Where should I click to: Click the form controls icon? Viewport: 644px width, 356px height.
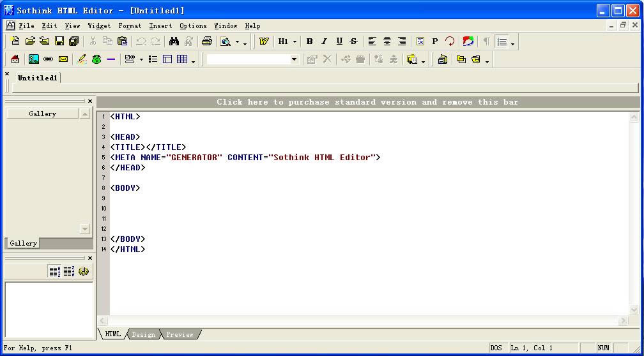pos(130,59)
